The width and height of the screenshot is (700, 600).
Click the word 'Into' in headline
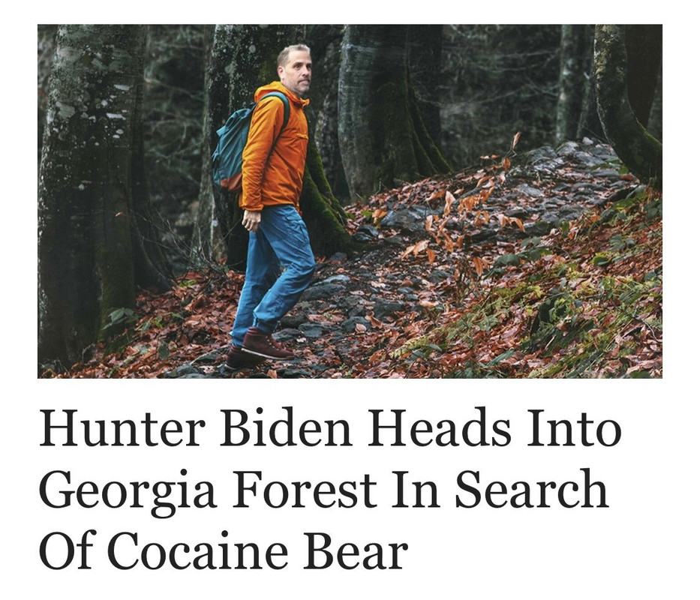pyautogui.click(x=574, y=427)
